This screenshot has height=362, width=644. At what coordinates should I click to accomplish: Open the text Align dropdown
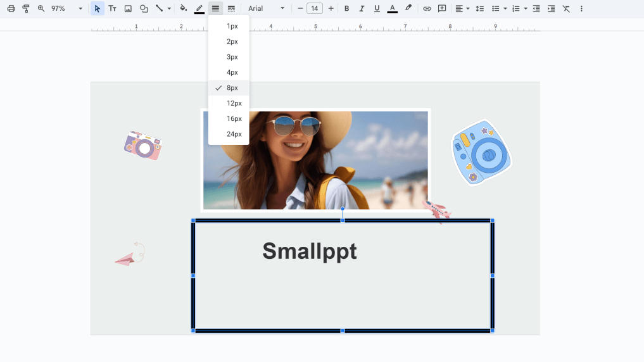coord(462,8)
